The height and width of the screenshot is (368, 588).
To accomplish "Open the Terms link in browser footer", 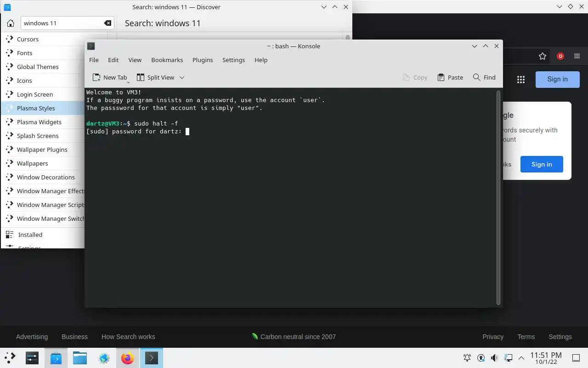I will click(x=526, y=337).
